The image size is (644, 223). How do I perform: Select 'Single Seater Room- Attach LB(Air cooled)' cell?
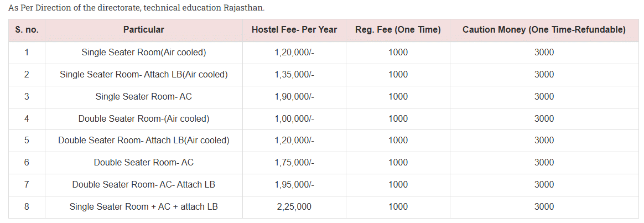tap(143, 75)
